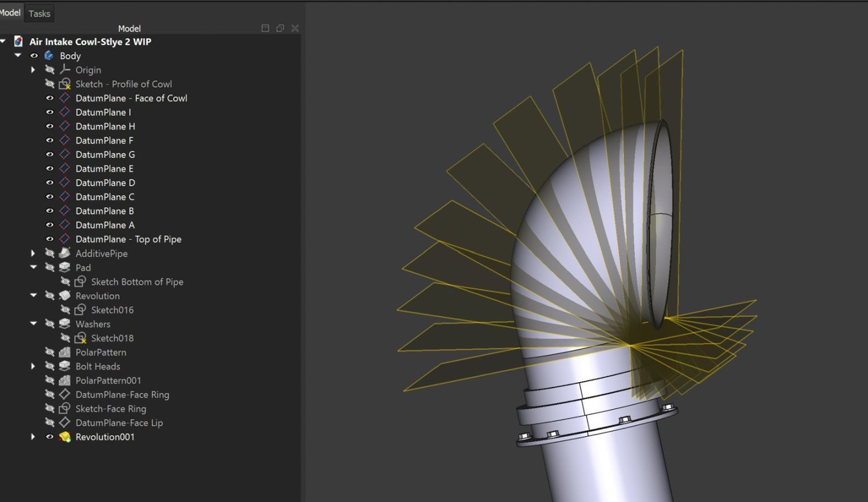Viewport: 868px width, 502px height.
Task: Hide DatumPlane H via eye icon
Action: pyautogui.click(x=50, y=126)
